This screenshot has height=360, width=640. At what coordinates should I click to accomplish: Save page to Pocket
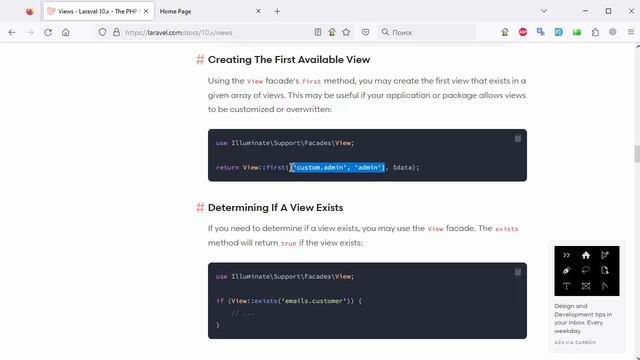(365, 32)
